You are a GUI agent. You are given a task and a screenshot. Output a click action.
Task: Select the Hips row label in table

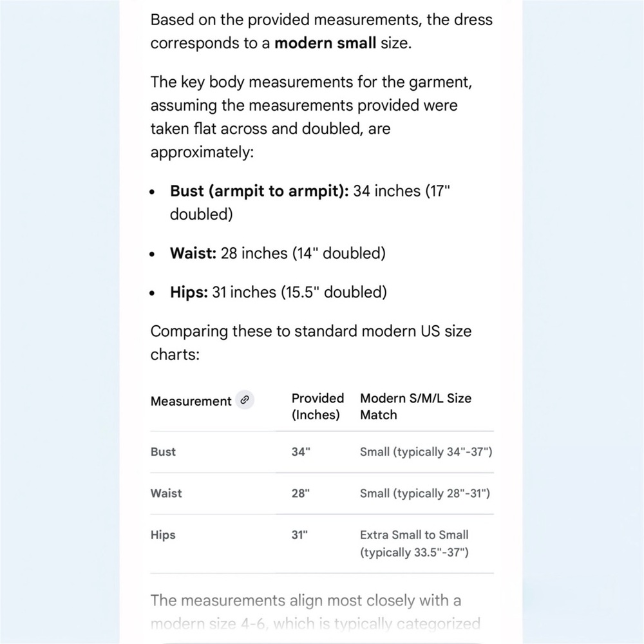(x=163, y=535)
